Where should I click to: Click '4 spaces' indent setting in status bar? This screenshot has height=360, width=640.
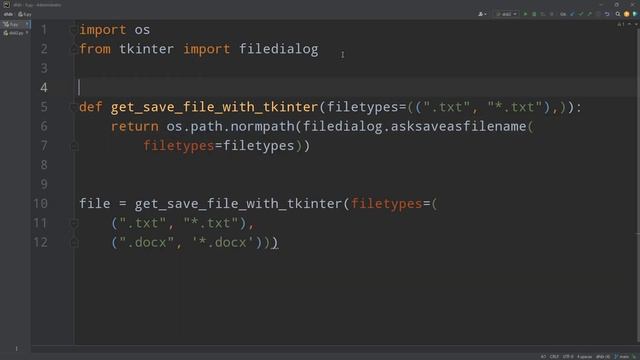584,357
